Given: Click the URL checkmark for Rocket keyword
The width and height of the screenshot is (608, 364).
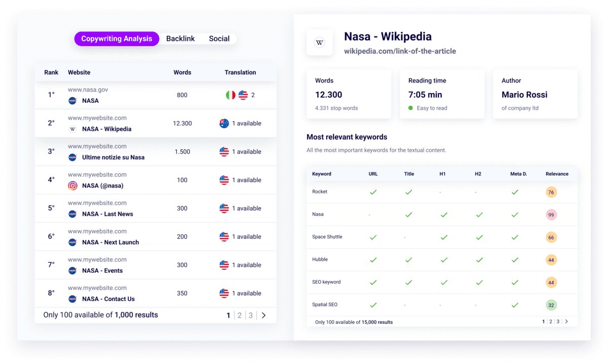Looking at the screenshot, I should [x=373, y=192].
